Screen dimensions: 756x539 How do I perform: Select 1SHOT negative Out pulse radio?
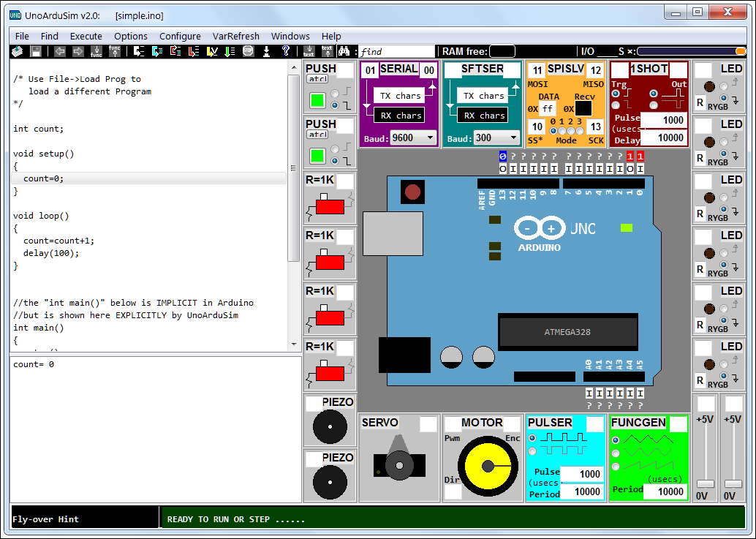click(x=654, y=105)
